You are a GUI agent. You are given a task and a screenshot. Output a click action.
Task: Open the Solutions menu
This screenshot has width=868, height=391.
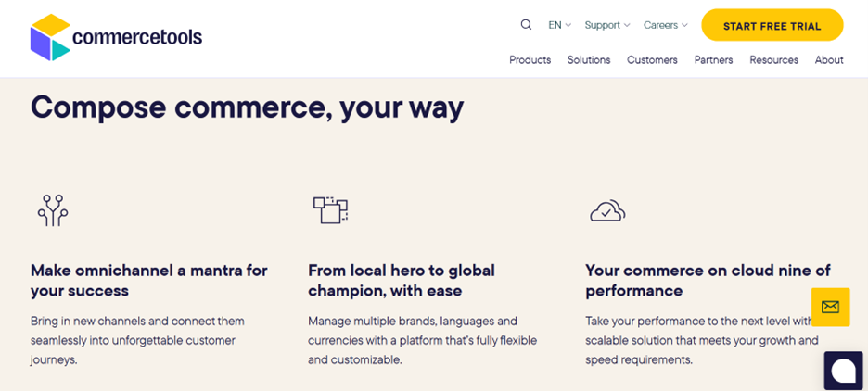click(589, 60)
